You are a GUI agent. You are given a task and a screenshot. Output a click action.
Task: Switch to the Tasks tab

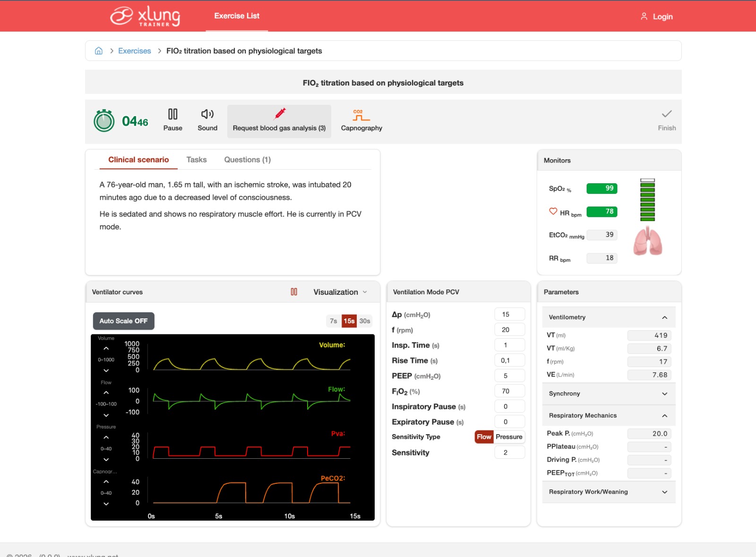197,160
